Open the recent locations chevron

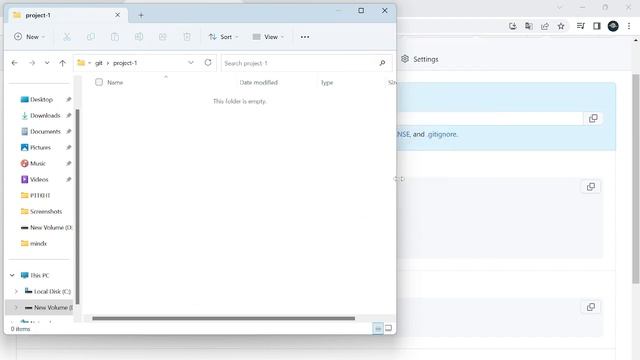tap(47, 63)
